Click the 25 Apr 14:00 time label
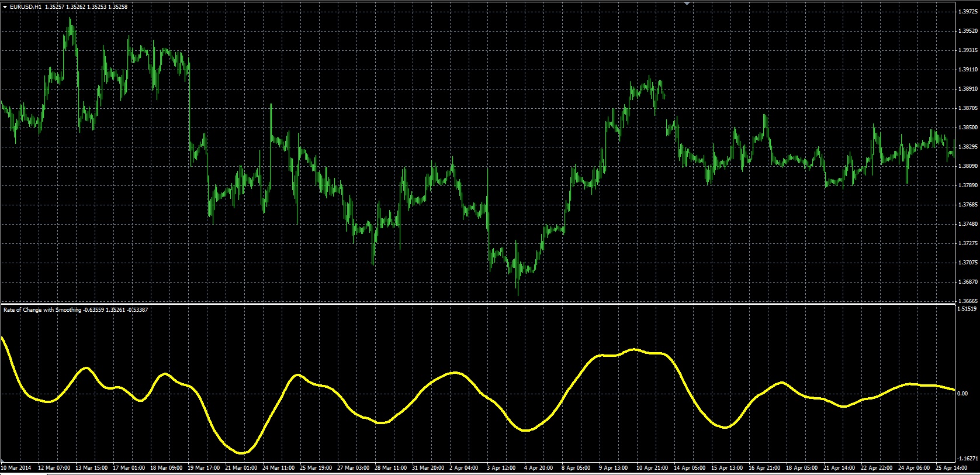Screen dimensions: 980x475 pyautogui.click(x=951, y=468)
